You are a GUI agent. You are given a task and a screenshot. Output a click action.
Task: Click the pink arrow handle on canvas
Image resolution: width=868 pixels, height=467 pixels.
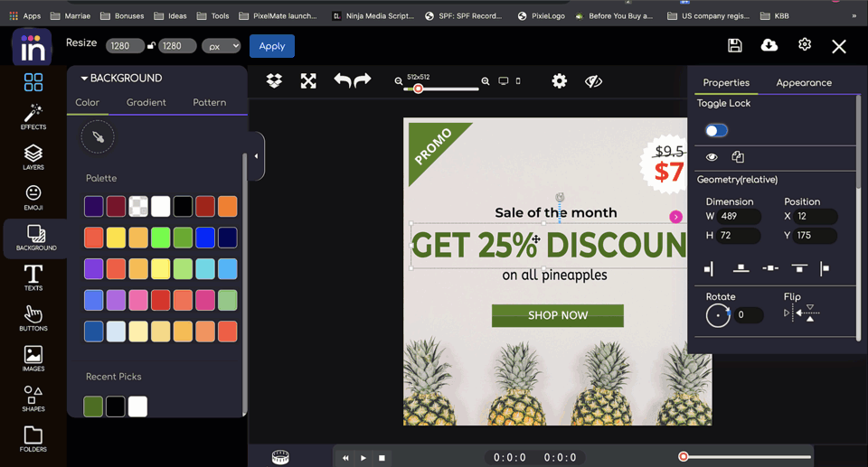(x=675, y=217)
